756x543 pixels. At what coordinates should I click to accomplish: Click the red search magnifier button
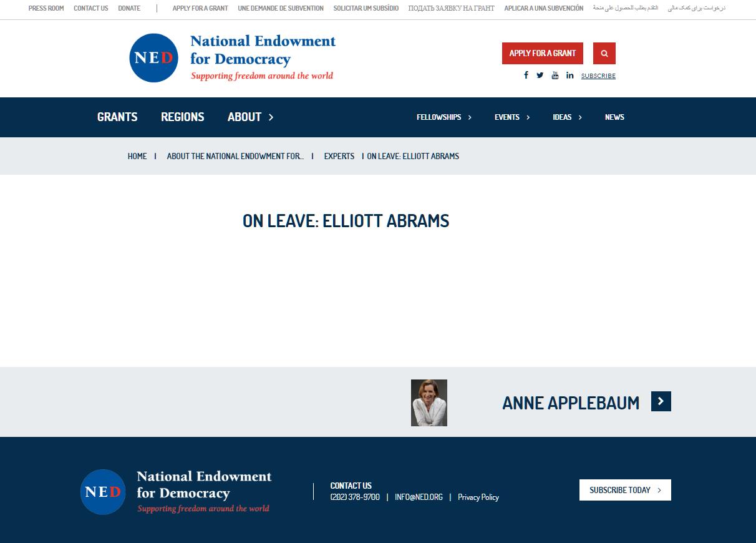coord(604,53)
